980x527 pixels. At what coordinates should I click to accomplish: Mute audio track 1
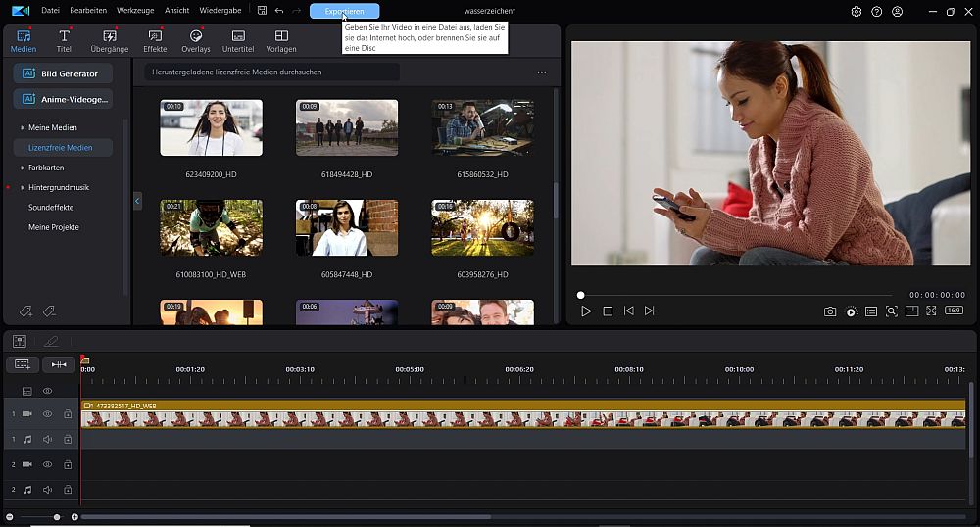tap(47, 440)
